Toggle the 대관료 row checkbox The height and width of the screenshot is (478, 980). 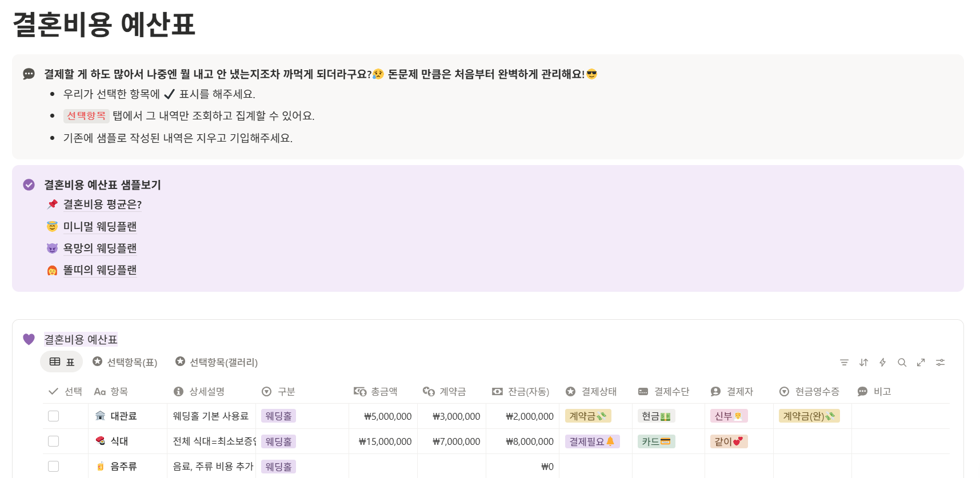[53, 416]
